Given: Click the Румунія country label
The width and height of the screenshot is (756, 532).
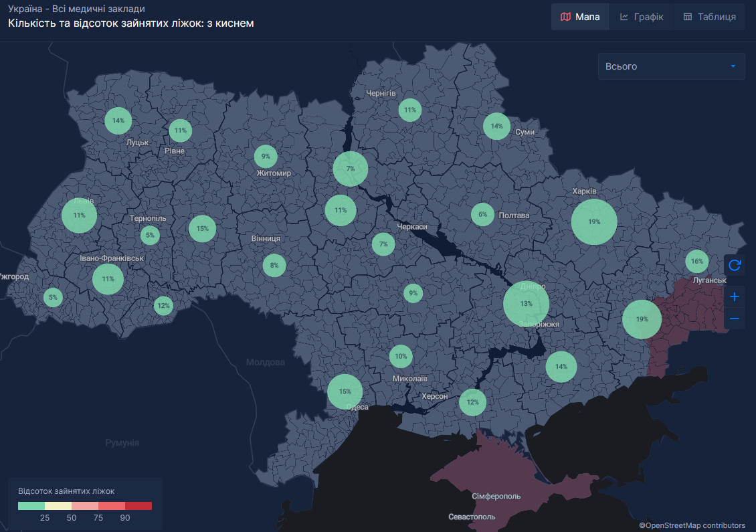Looking at the screenshot, I should point(122,443).
